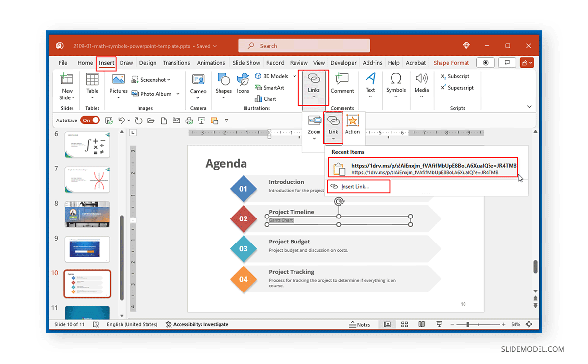
Task: Apply Superscript formatting
Action: tap(457, 88)
